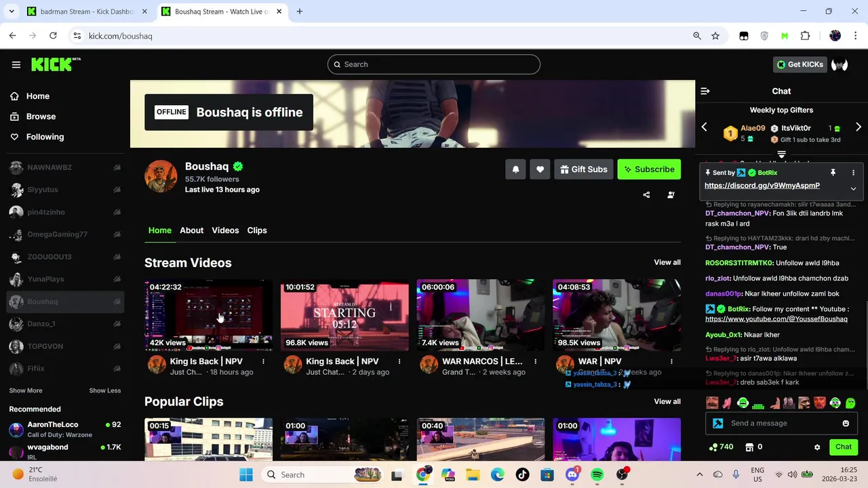Show next Weekly top Gifters with right arrow
The width and height of the screenshot is (868, 488).
[859, 127]
